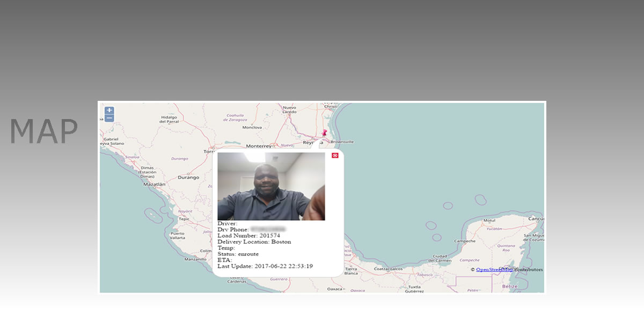Select the 'Delivery Location: Boston' line
The height and width of the screenshot is (309, 644).
pos(254,242)
